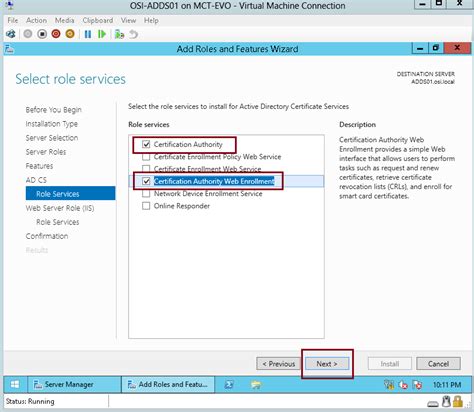474x412 pixels.
Task: Click the Network Device Enrollment Service label
Action: pos(208,194)
